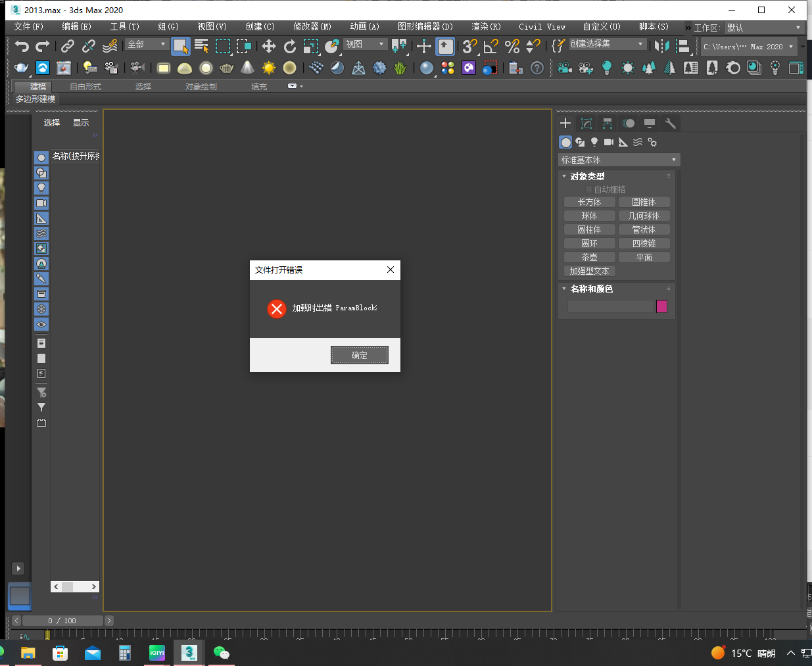Activate the Select and Link chain tool
The width and height of the screenshot is (812, 666).
point(67,46)
